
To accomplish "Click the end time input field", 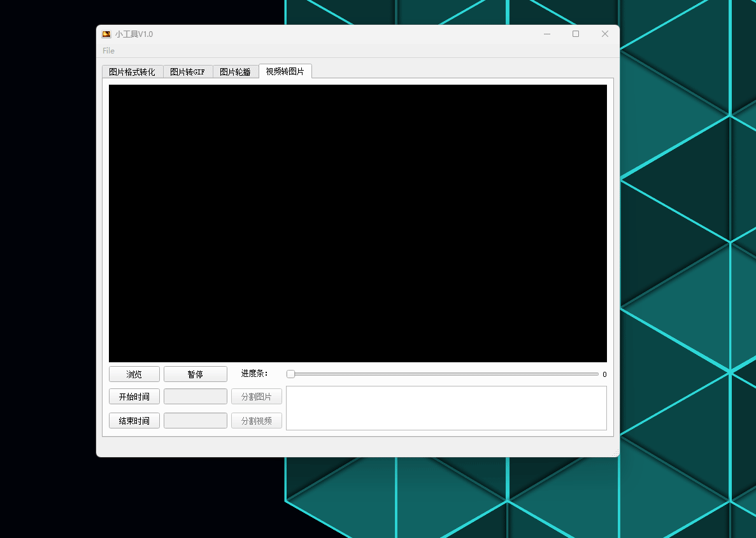I will click(196, 420).
